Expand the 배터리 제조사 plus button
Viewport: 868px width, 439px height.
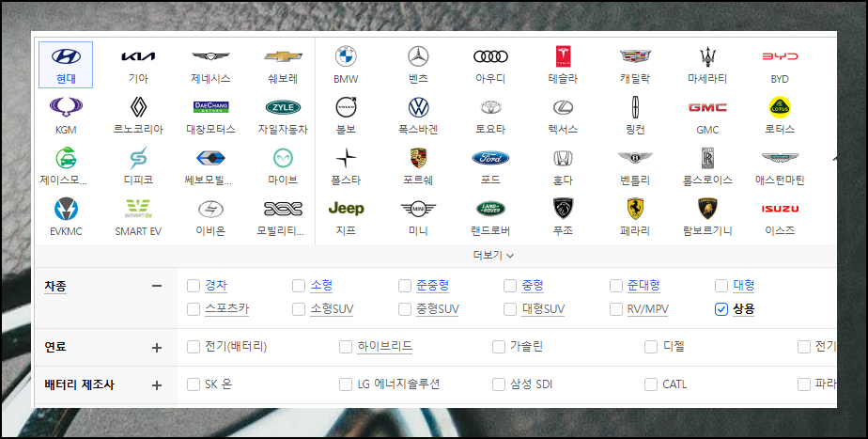(x=157, y=385)
